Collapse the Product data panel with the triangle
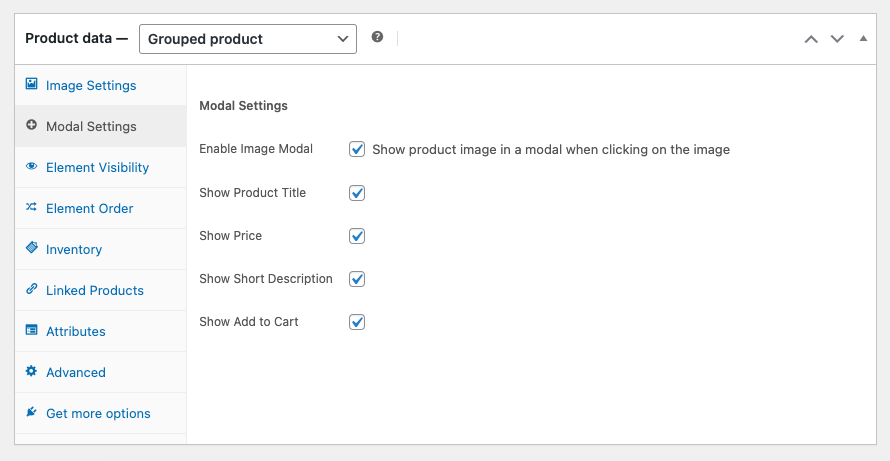This screenshot has height=461, width=890. 863,39
